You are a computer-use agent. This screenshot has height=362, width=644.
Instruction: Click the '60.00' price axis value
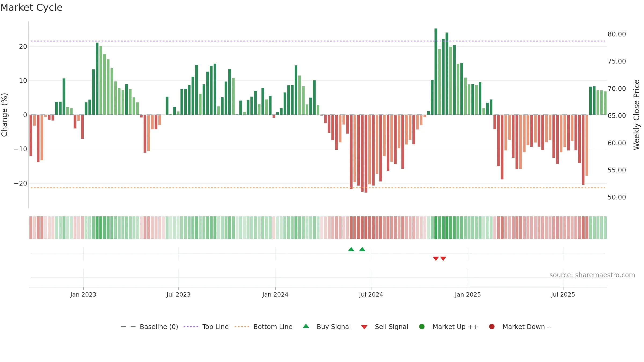617,143
